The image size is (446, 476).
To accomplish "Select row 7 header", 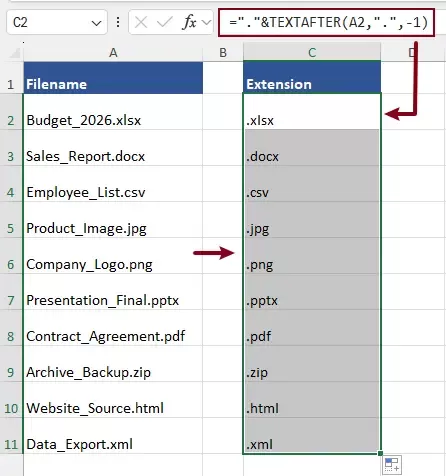I will pyautogui.click(x=11, y=292).
